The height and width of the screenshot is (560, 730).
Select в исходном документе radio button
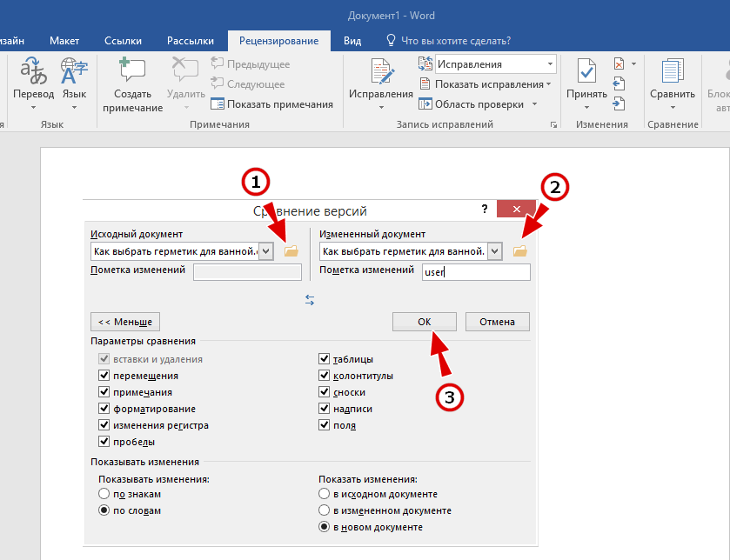coord(324,494)
